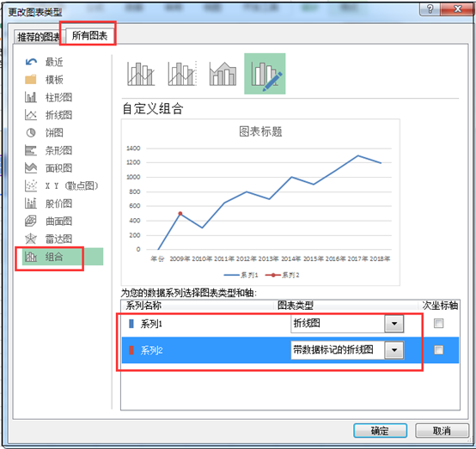Image resolution: width=476 pixels, height=449 pixels.
Task: Click the 条形图 bar chart icon
Action: 31,150
